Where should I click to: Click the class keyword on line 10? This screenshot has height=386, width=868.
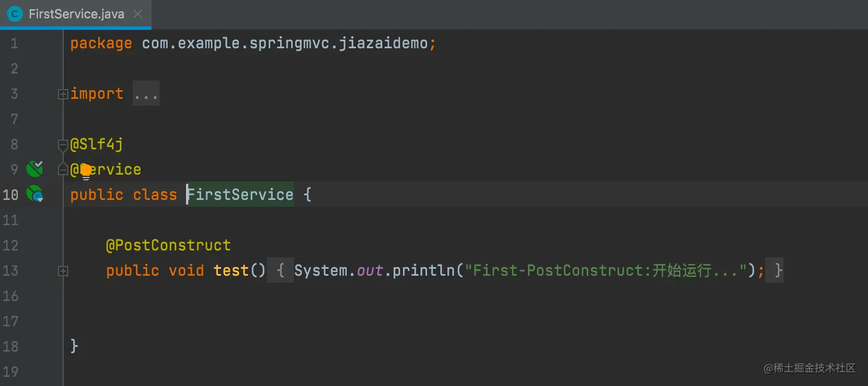(x=155, y=194)
